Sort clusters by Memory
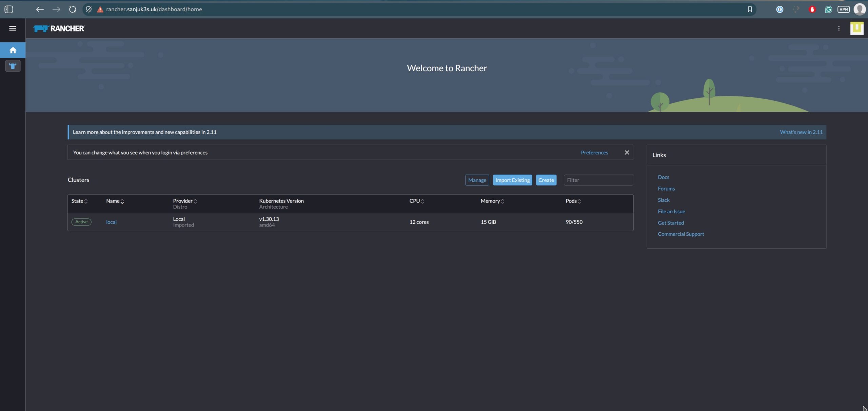Screen dimensions: 868x411 [x=492, y=201]
